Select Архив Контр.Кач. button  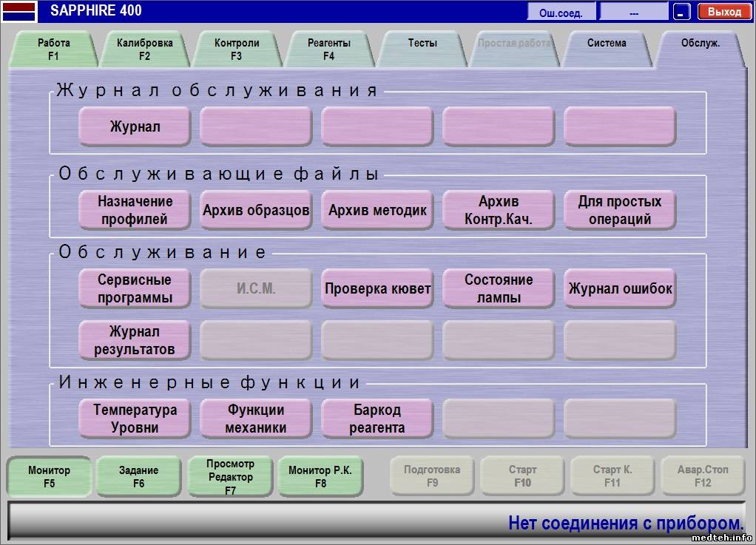(499, 210)
